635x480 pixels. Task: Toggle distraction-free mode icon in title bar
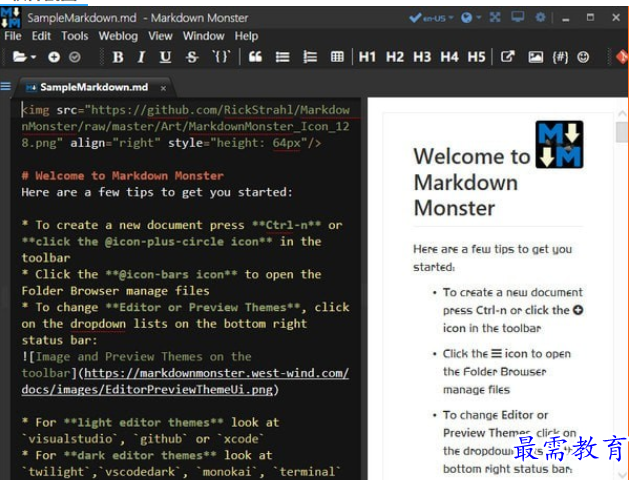(495, 17)
